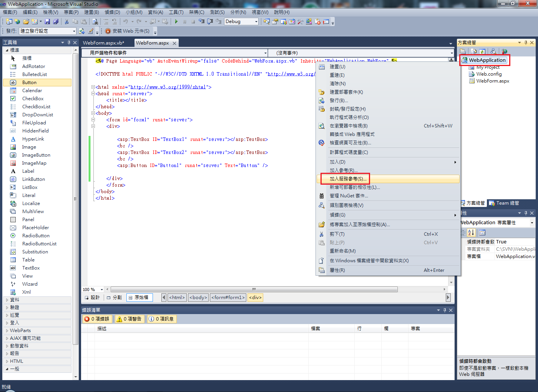Image resolution: width=538 pixels, height=392 pixels.
Task: Click the editor horizontal scrollbar thumb
Action: pyautogui.click(x=254, y=289)
